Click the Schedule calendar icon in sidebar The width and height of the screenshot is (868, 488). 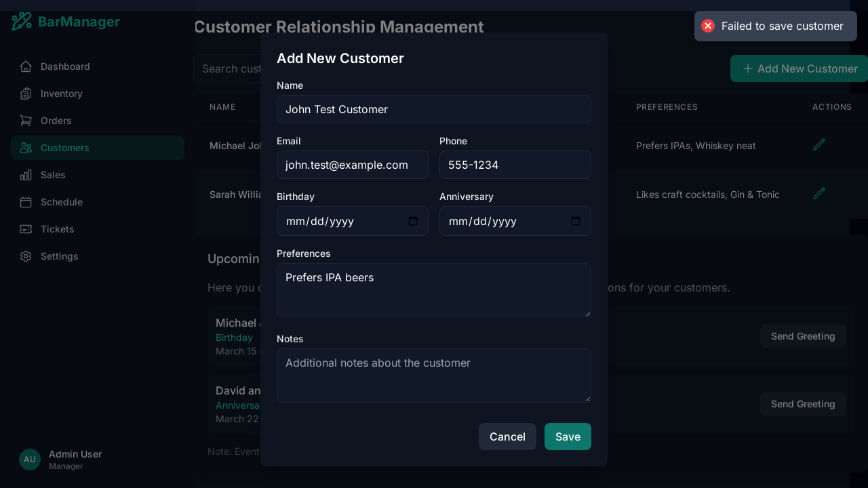(26, 202)
